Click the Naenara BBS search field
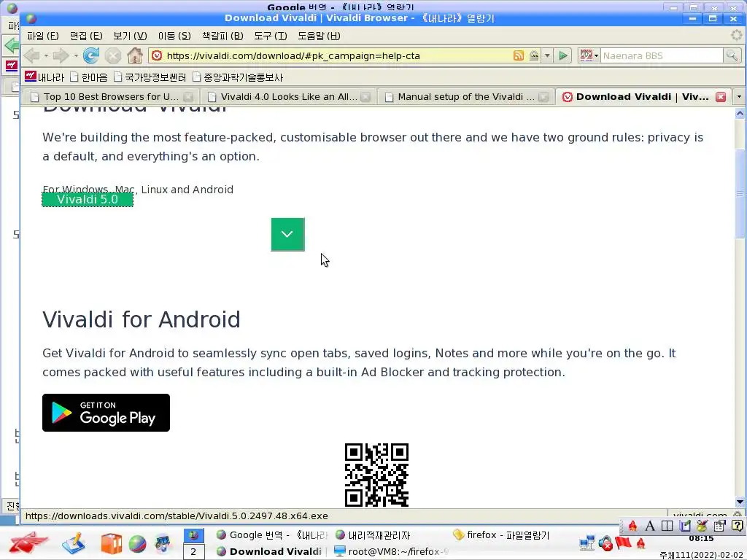 [662, 55]
